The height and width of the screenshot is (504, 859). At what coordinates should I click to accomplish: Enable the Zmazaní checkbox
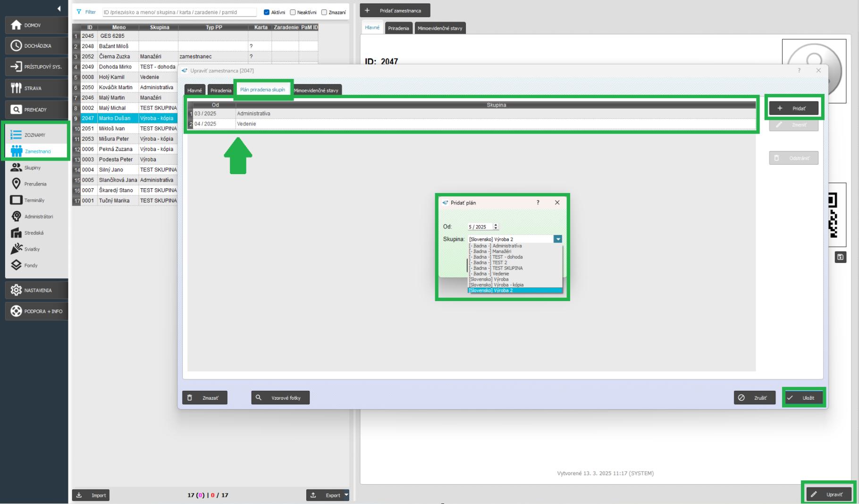tap(324, 12)
